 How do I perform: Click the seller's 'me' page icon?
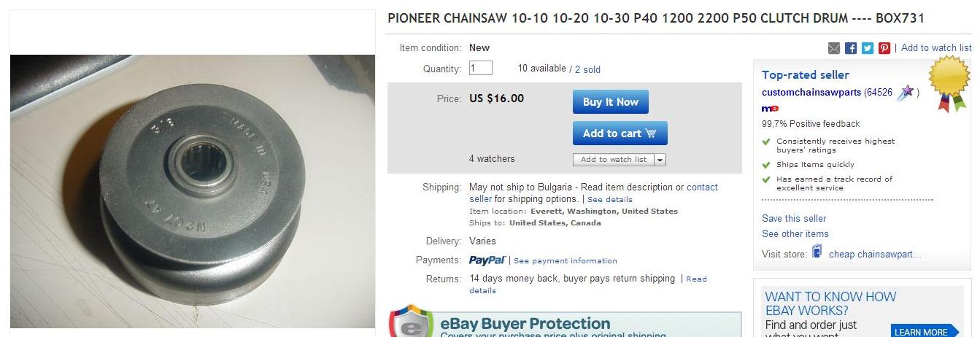tap(770, 109)
